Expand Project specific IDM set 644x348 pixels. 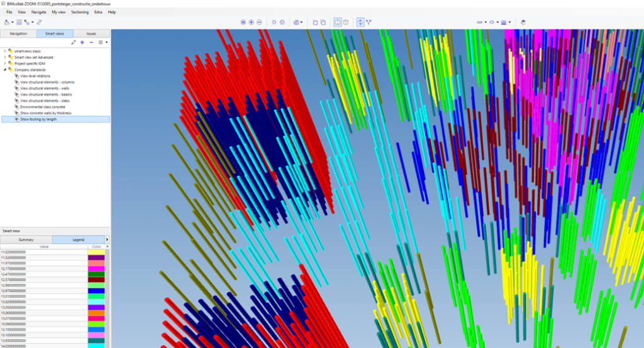pos(5,63)
